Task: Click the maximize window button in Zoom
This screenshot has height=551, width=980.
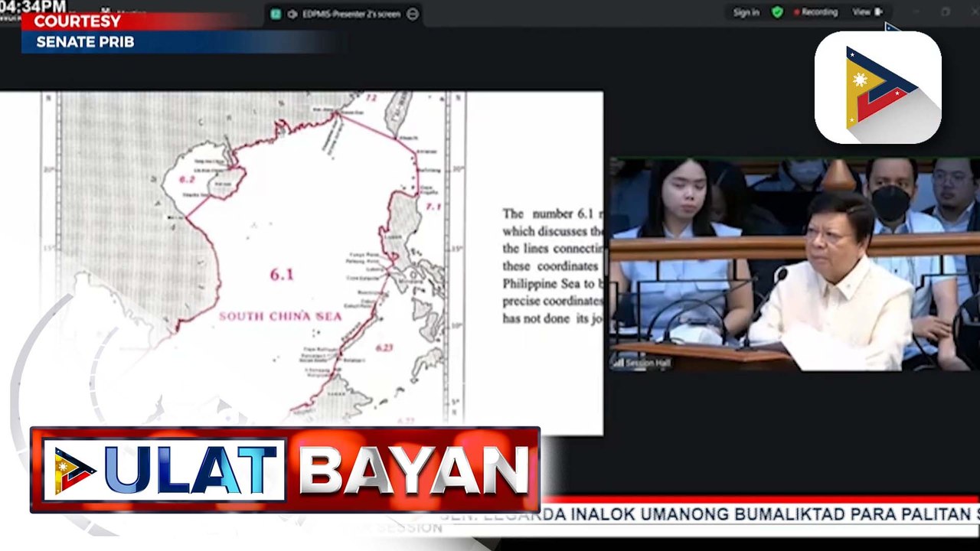Action: click(x=946, y=12)
